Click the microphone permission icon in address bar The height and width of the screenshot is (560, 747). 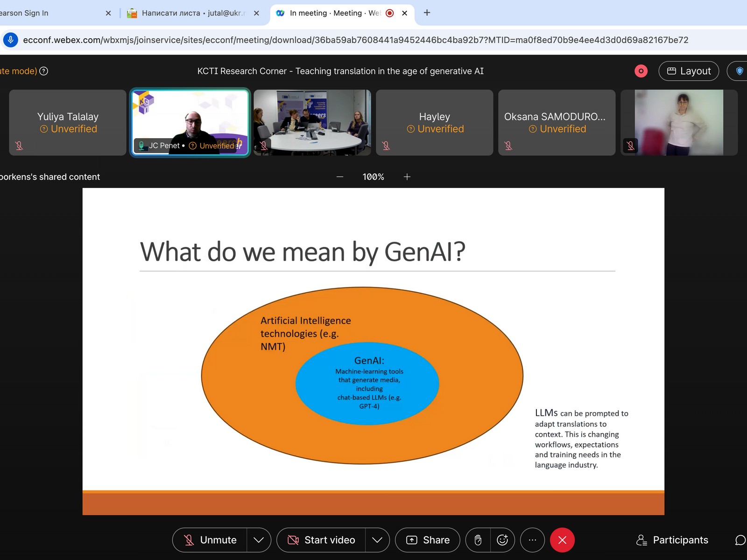tap(11, 40)
